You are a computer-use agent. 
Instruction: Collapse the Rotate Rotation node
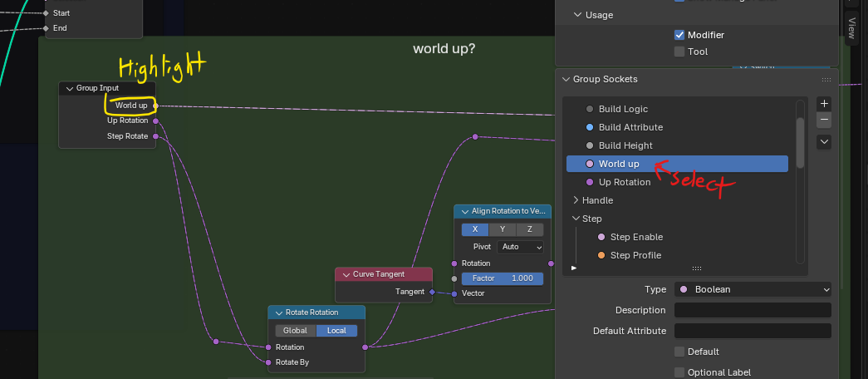coord(280,313)
